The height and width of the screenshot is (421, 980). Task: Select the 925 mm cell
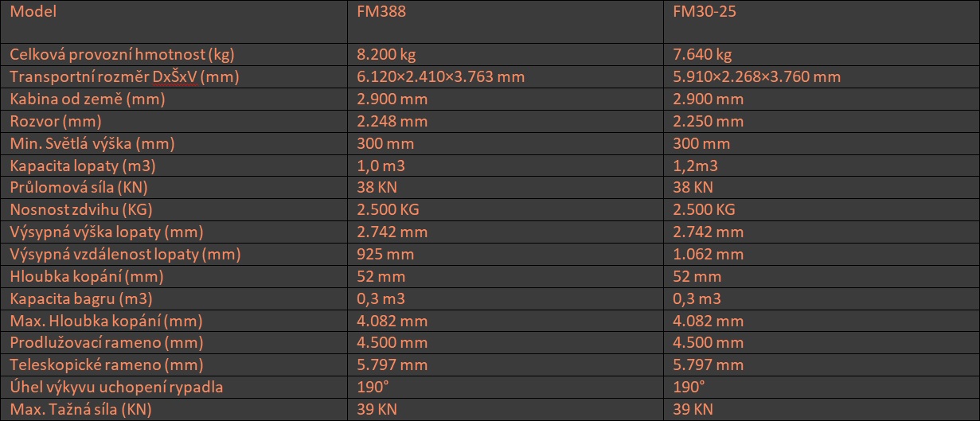coord(385,255)
